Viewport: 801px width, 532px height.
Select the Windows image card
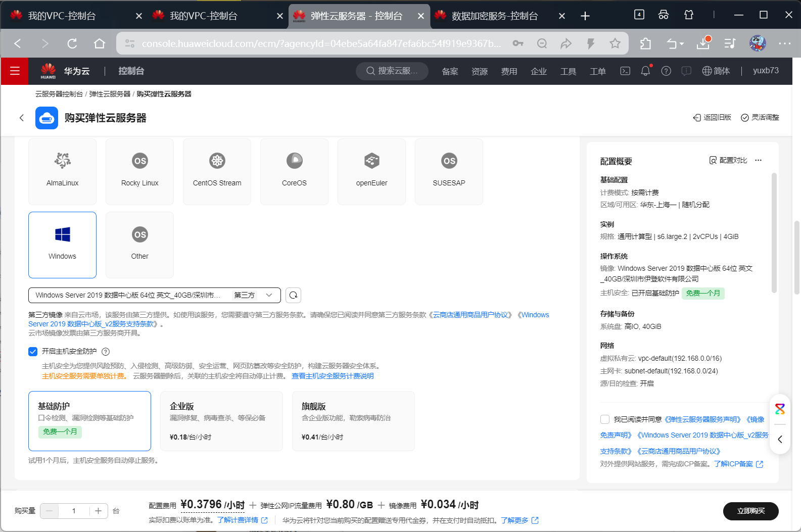tap(62, 245)
